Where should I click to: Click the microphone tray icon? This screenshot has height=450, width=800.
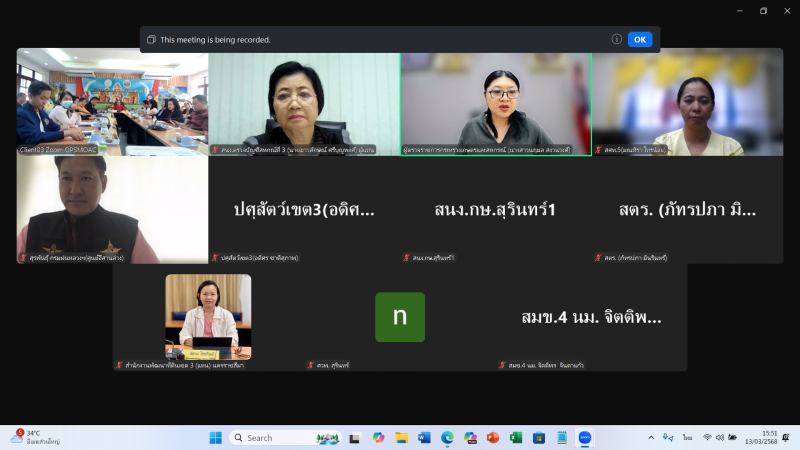[x=667, y=437]
